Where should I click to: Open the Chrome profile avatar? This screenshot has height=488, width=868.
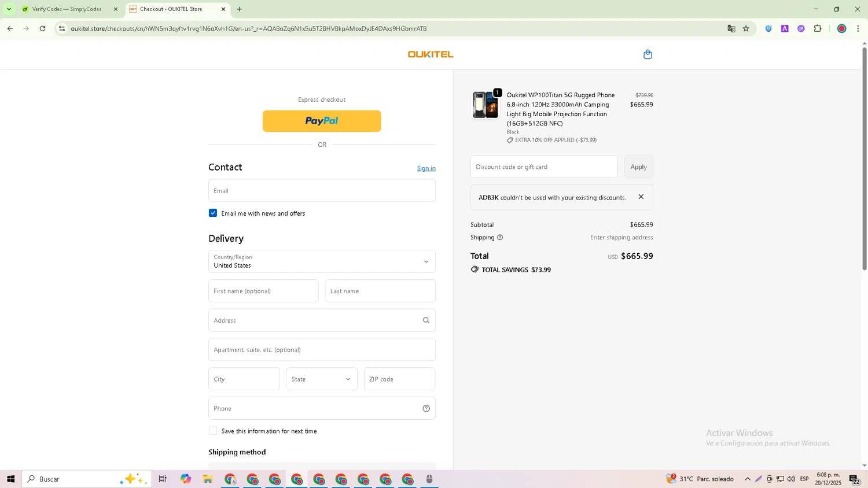[841, 28]
